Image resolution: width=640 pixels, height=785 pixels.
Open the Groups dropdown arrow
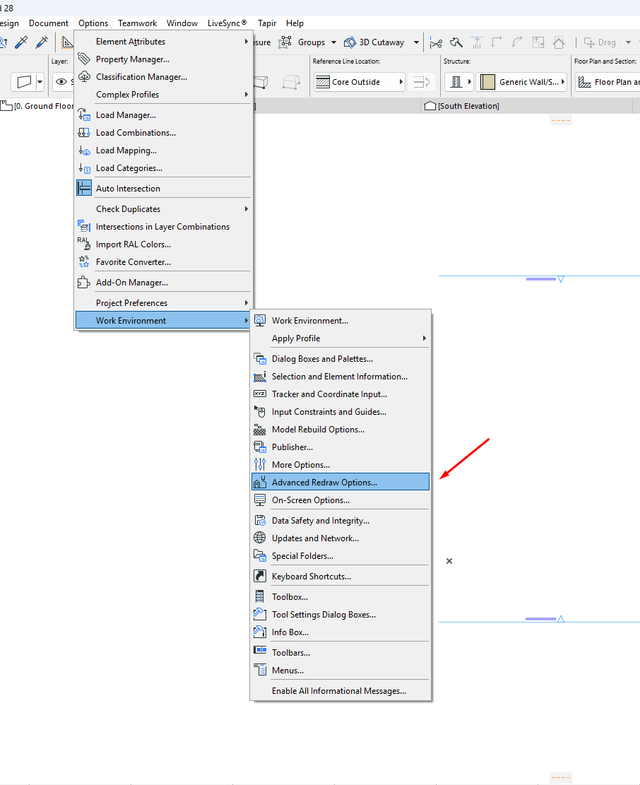pos(334,43)
